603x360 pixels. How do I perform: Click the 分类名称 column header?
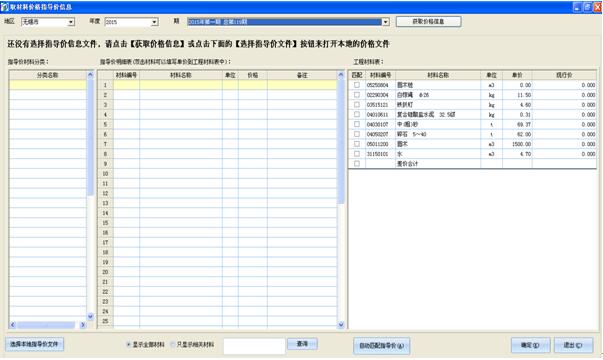48,75
